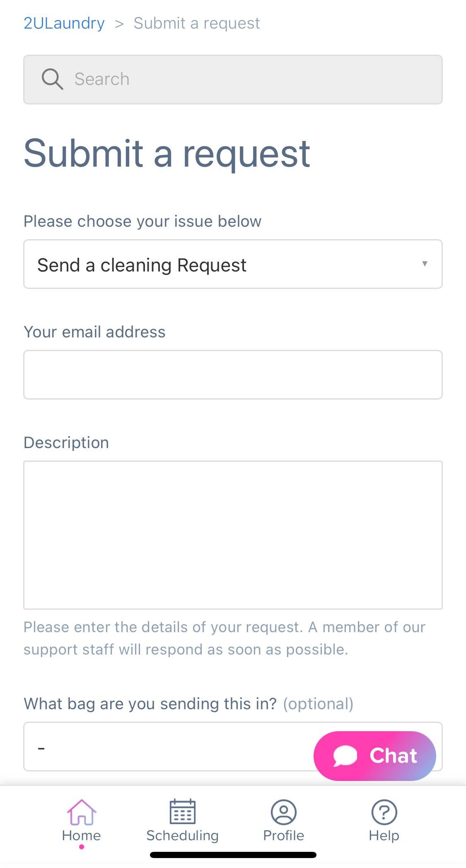
Task: Tap the Profile person icon
Action: 283,812
